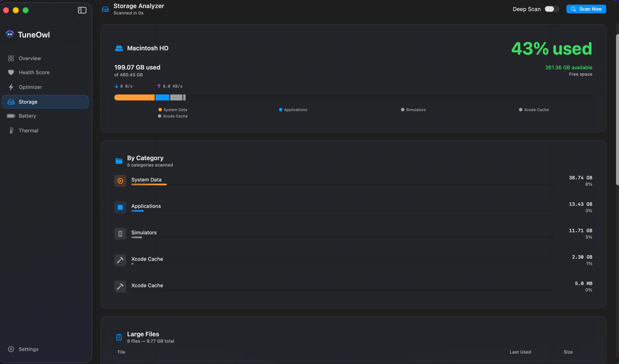The height and width of the screenshot is (364, 619).
Task: Click the Overview grid icon
Action: click(x=11, y=58)
